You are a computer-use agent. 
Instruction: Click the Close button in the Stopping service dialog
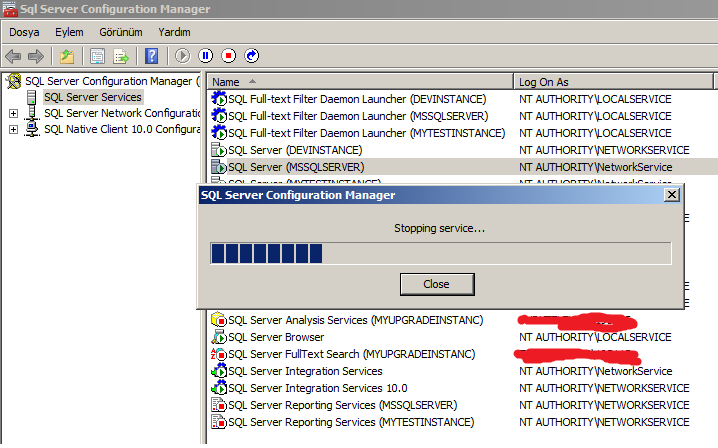click(x=437, y=284)
